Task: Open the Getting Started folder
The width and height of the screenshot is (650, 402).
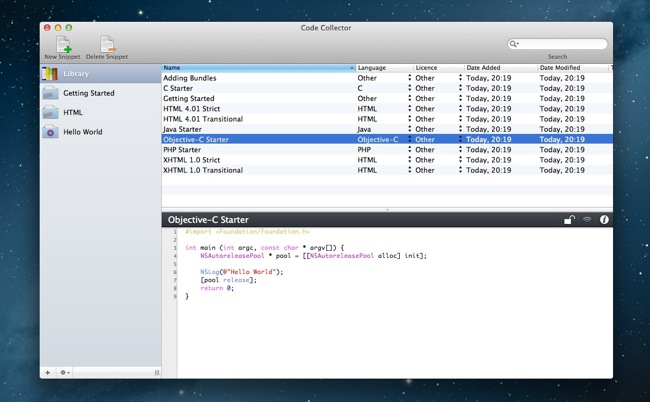Action: click(101, 93)
